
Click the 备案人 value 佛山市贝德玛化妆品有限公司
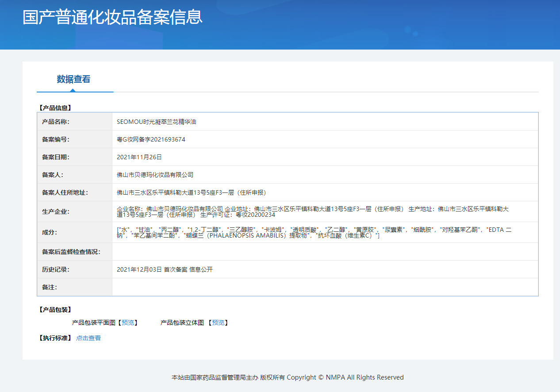tap(155, 175)
